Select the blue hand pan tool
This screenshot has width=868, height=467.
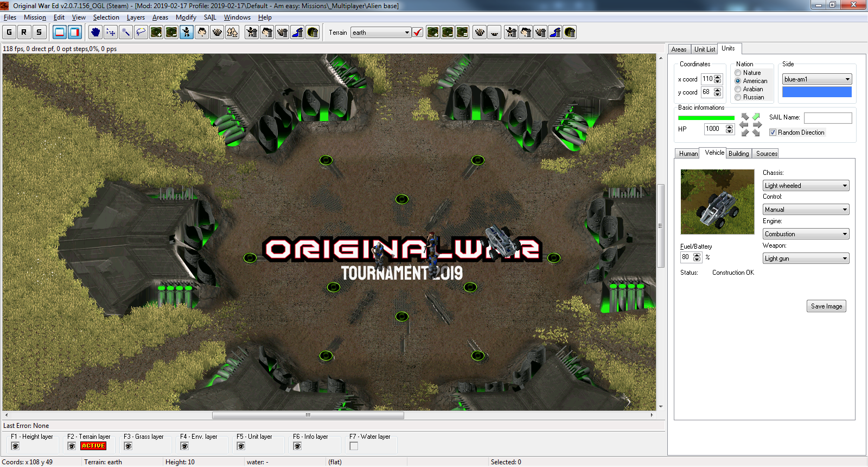tap(95, 32)
